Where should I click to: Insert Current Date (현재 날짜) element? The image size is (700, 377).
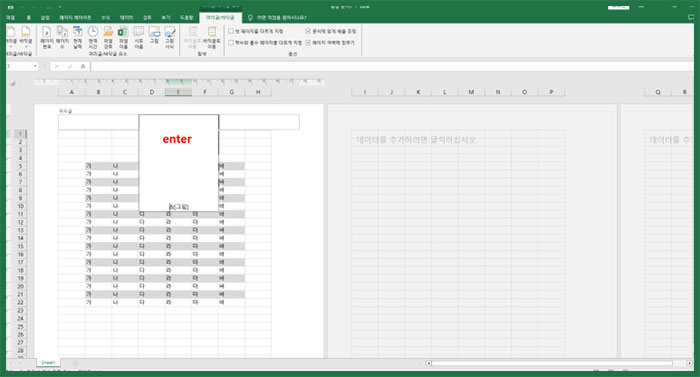coord(78,38)
